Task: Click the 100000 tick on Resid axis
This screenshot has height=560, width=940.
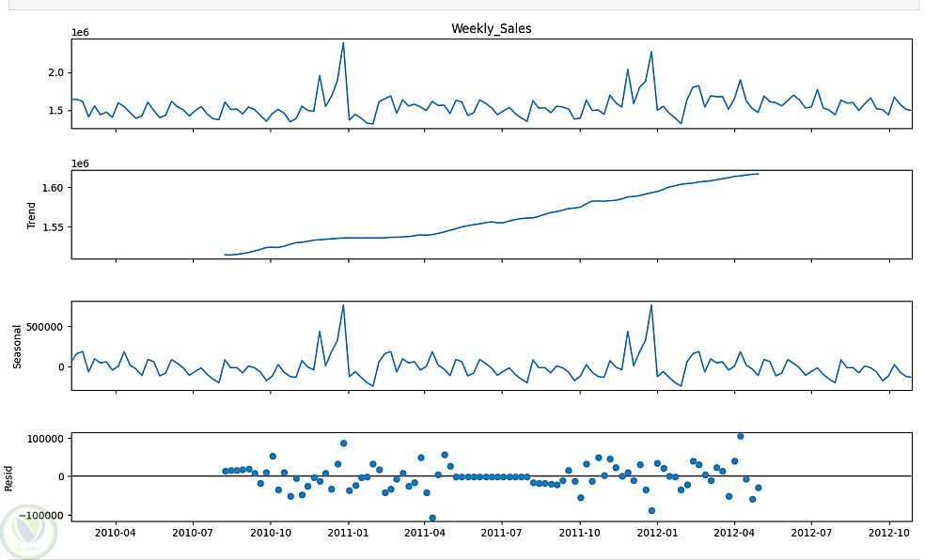Action: [45, 439]
